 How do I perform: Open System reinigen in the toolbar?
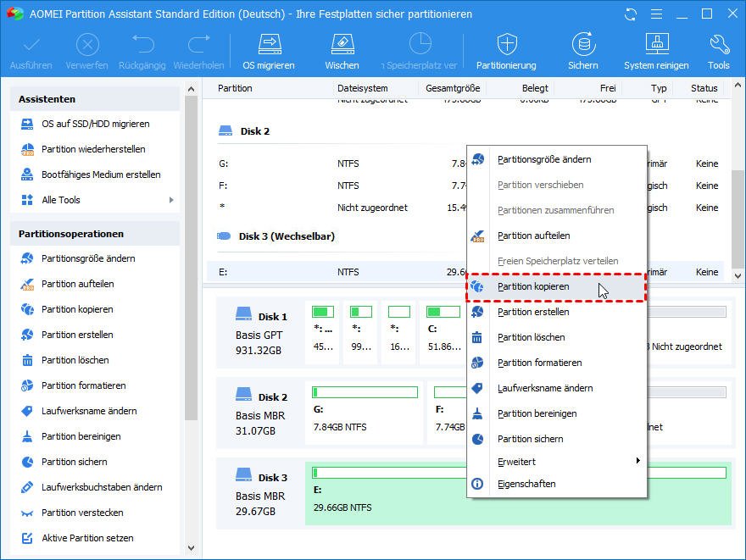point(656,52)
